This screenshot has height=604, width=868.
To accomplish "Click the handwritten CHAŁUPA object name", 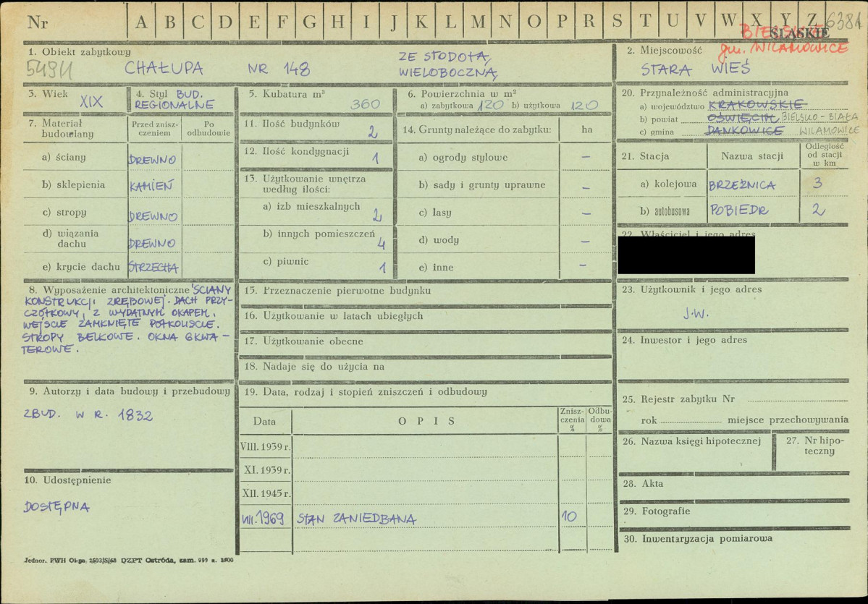I will click(164, 69).
